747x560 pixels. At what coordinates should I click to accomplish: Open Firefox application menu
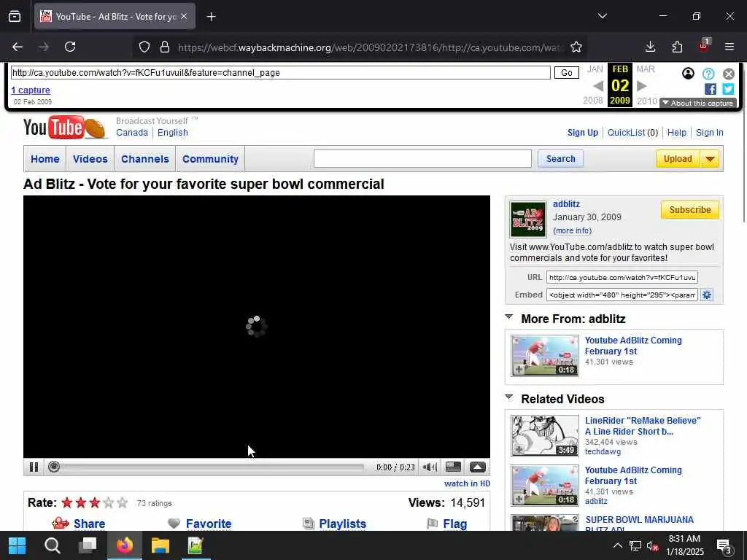coord(729,47)
